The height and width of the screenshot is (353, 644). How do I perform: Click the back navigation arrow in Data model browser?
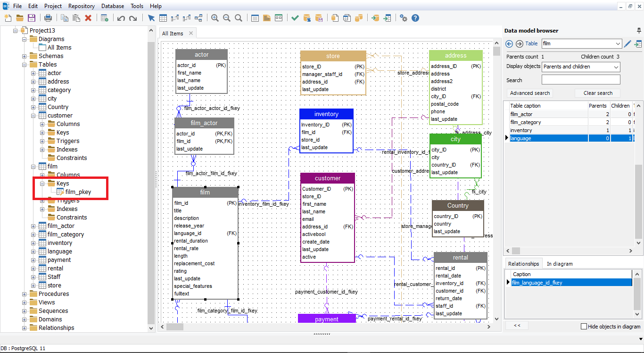509,43
